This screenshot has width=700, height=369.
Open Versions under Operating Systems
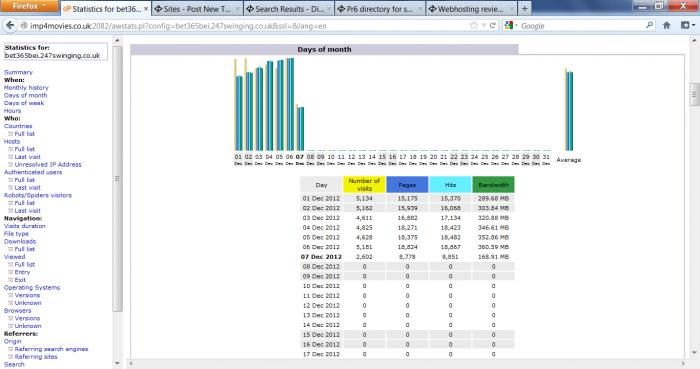27,295
